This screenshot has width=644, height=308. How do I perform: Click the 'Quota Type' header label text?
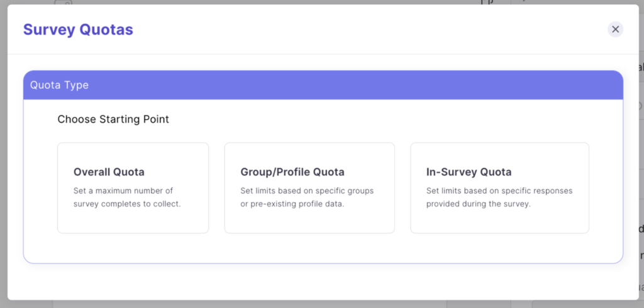click(59, 85)
